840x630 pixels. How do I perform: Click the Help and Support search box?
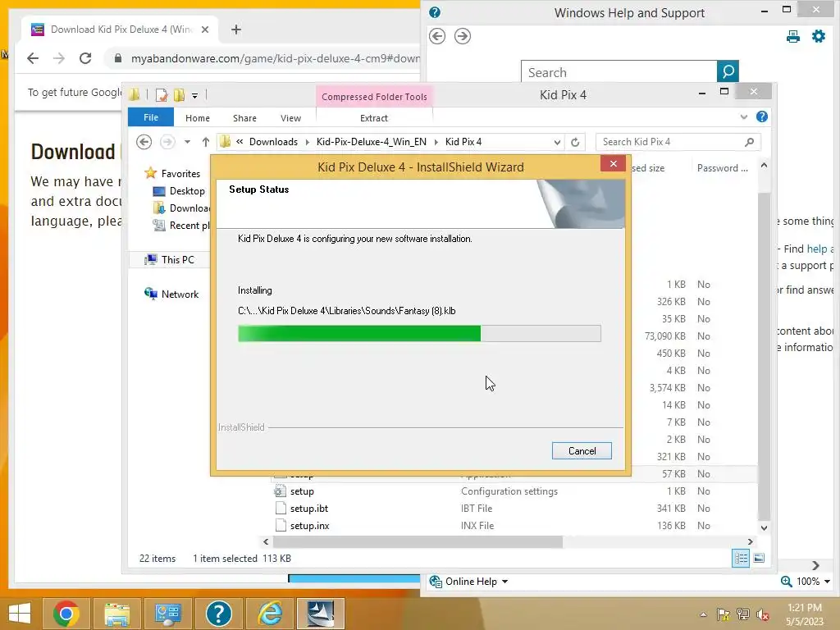pos(619,72)
